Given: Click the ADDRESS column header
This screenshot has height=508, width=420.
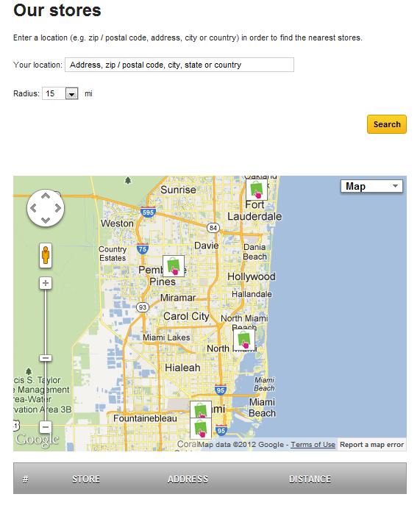Looking at the screenshot, I should [188, 479].
